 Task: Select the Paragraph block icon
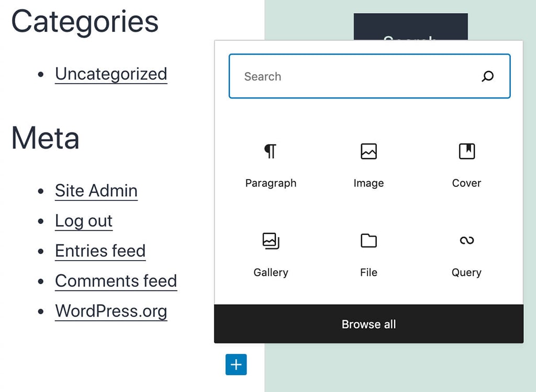click(x=270, y=151)
